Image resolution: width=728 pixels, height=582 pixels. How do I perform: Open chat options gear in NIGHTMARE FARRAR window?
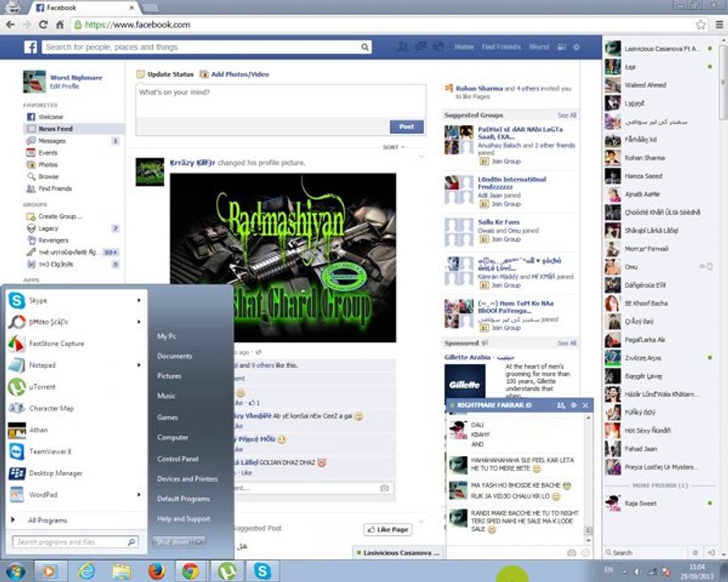click(x=574, y=405)
